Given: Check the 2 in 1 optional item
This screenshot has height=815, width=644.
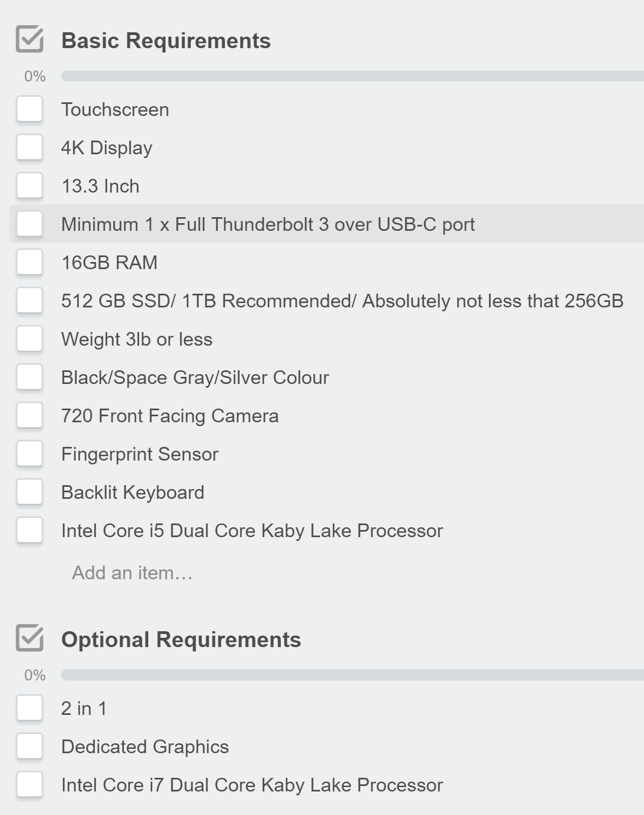Looking at the screenshot, I should (30, 708).
